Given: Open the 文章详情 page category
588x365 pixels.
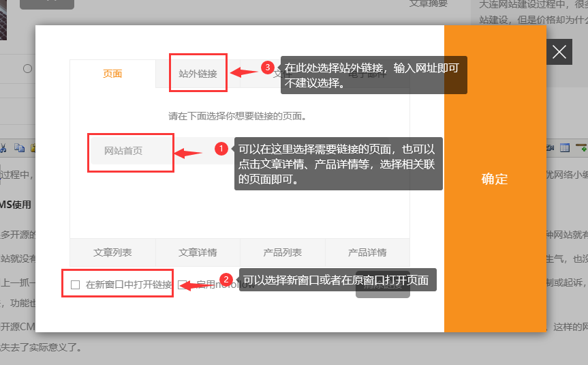Looking at the screenshot, I should 198,252.
